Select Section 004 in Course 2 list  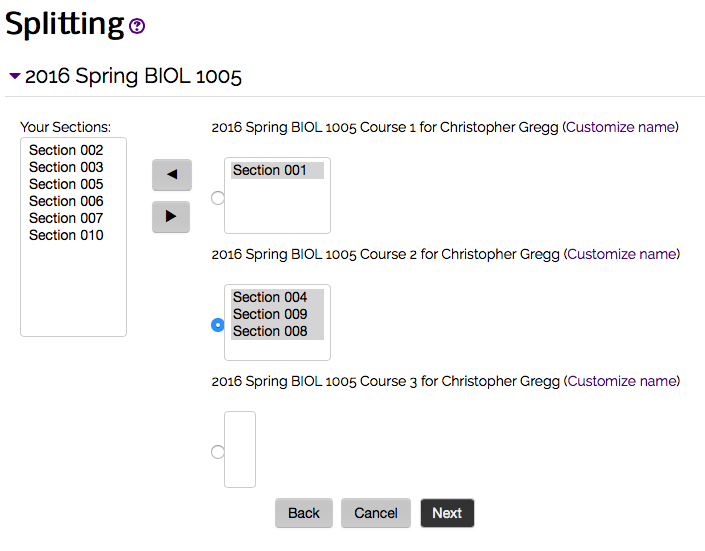277,297
